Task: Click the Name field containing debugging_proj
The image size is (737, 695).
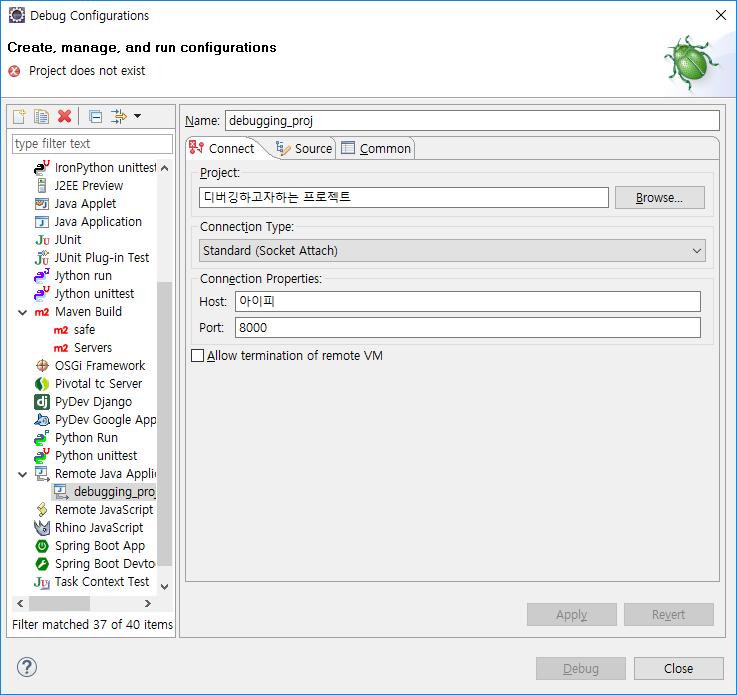Action: (472, 121)
